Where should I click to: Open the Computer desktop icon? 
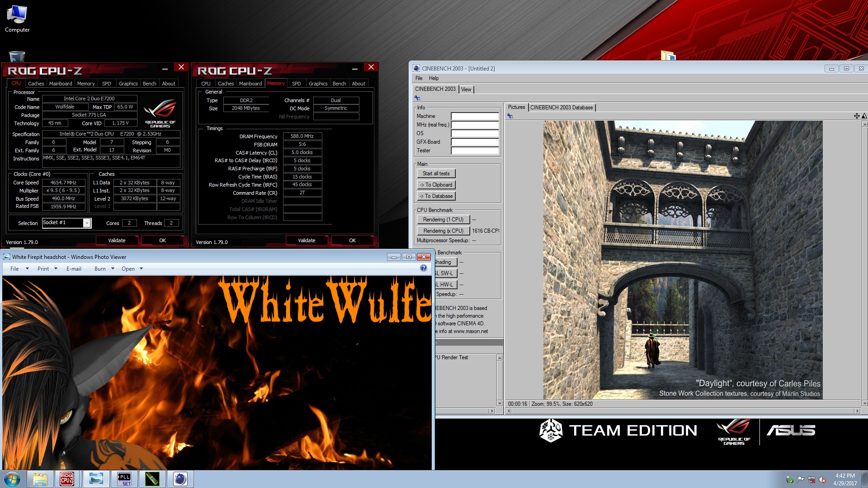pyautogui.click(x=17, y=19)
